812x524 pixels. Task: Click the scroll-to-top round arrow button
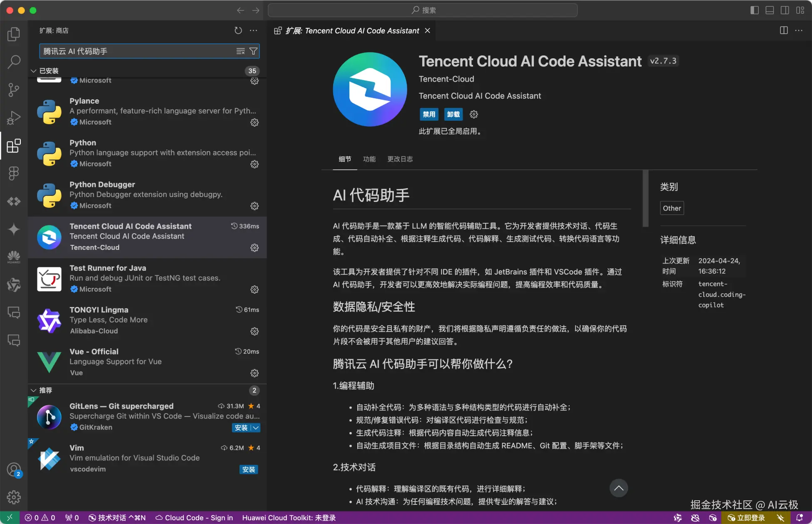(619, 488)
